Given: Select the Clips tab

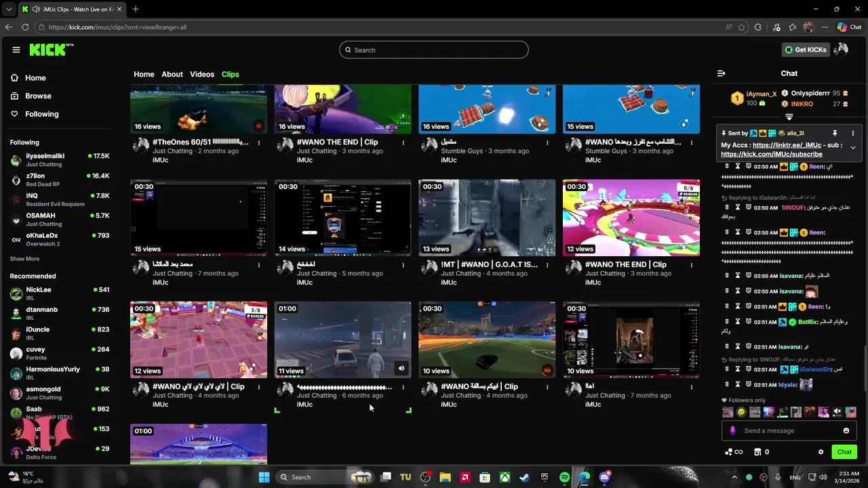Looking at the screenshot, I should coord(231,74).
